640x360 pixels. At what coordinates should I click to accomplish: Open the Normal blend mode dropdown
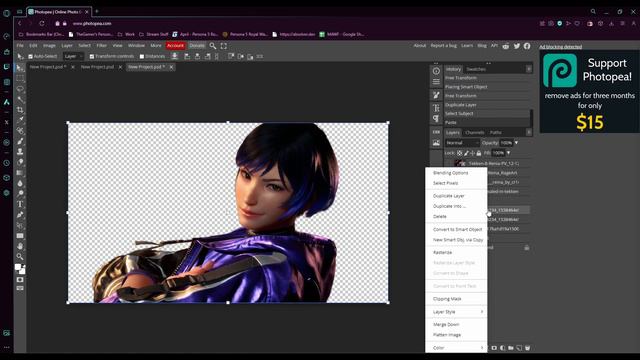pos(462,143)
